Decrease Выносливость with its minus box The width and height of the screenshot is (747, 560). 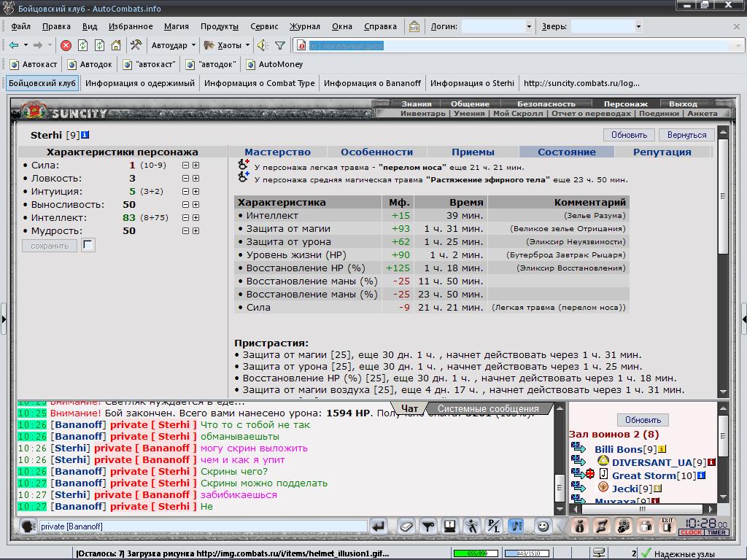pos(186,205)
